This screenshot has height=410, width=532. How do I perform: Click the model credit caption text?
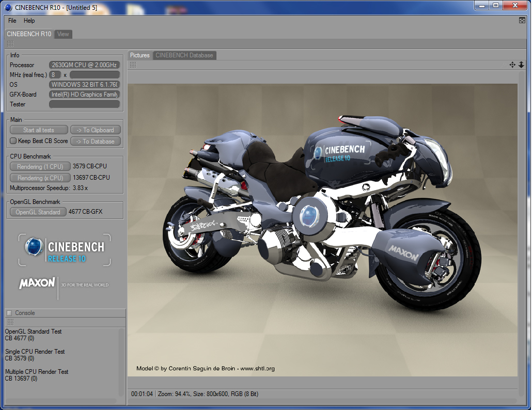(x=206, y=369)
